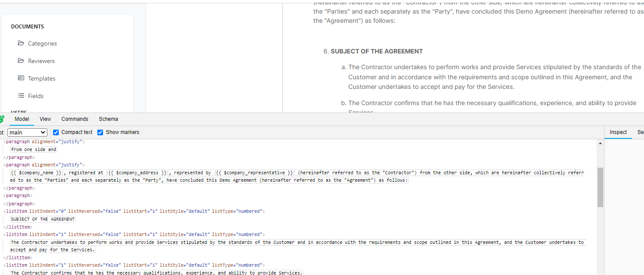Navigate to Fields
Screen dimensions: 644x275
(36, 95)
